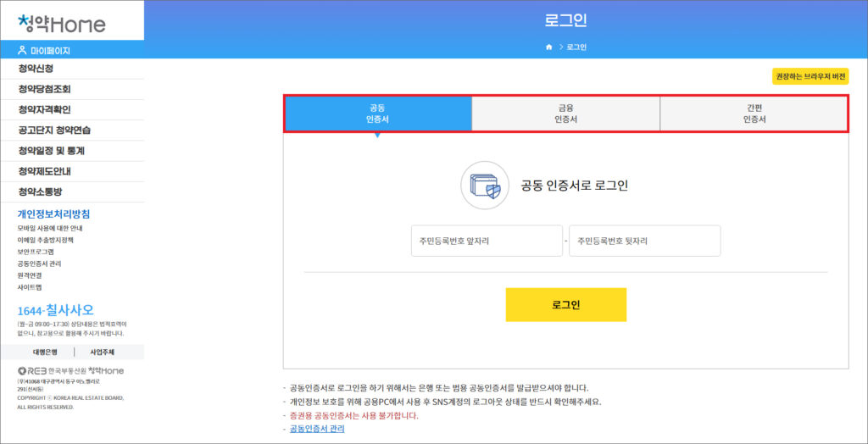Go to the 청약자격확인 menu
The width and height of the screenshot is (868, 444).
pyautogui.click(x=44, y=109)
